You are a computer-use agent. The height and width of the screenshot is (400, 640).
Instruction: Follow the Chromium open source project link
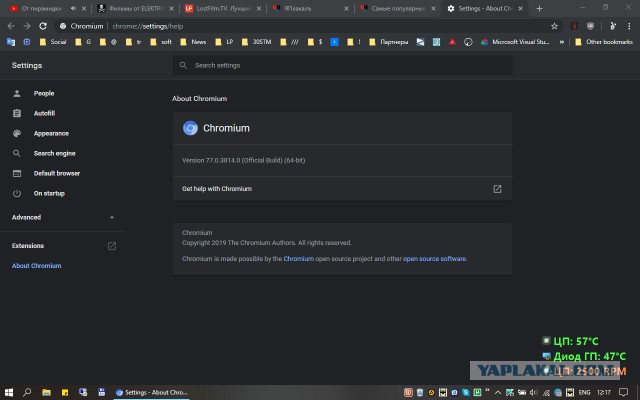click(298, 259)
